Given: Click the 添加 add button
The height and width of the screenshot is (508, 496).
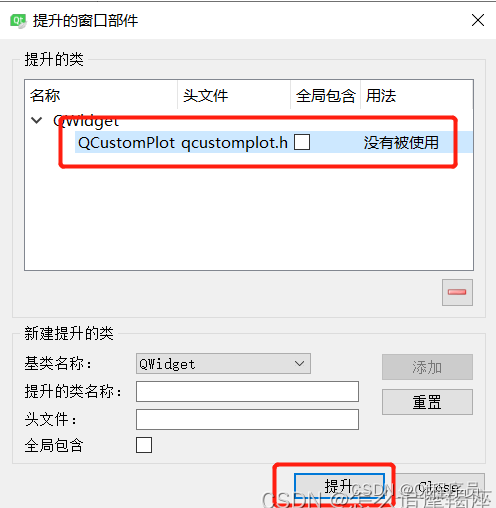Looking at the screenshot, I should coord(427,367).
